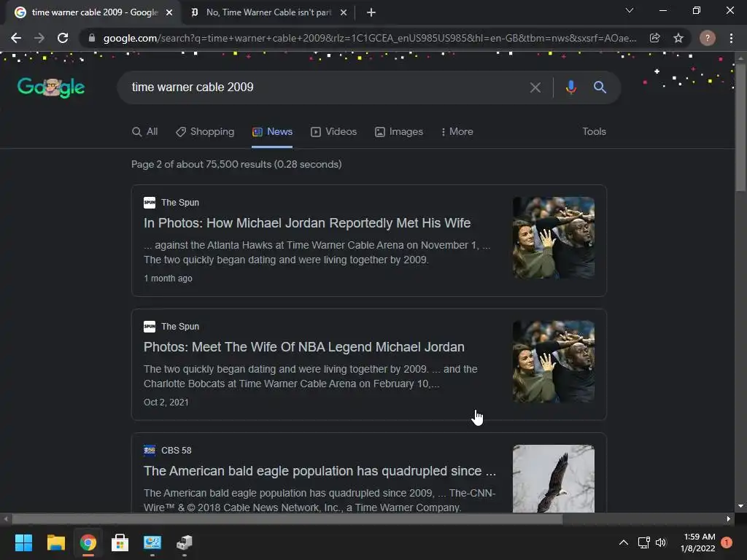
Task: Click the computer setup taskbar icon
Action: click(x=185, y=542)
